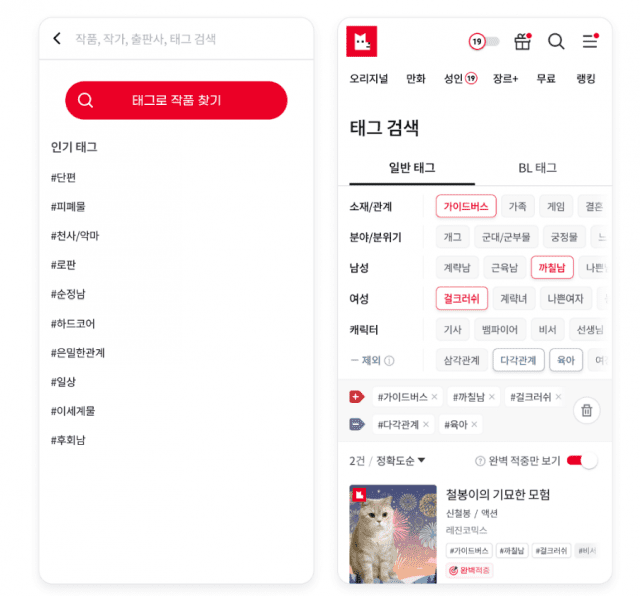Select the 계략녀 tag chip
Screen dimensions: 640x596
coord(514,299)
